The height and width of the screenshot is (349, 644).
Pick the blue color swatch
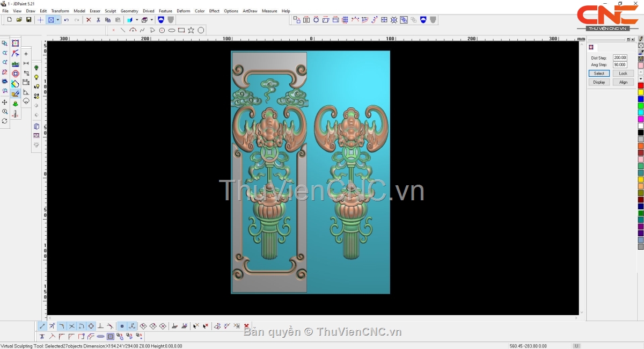click(641, 99)
